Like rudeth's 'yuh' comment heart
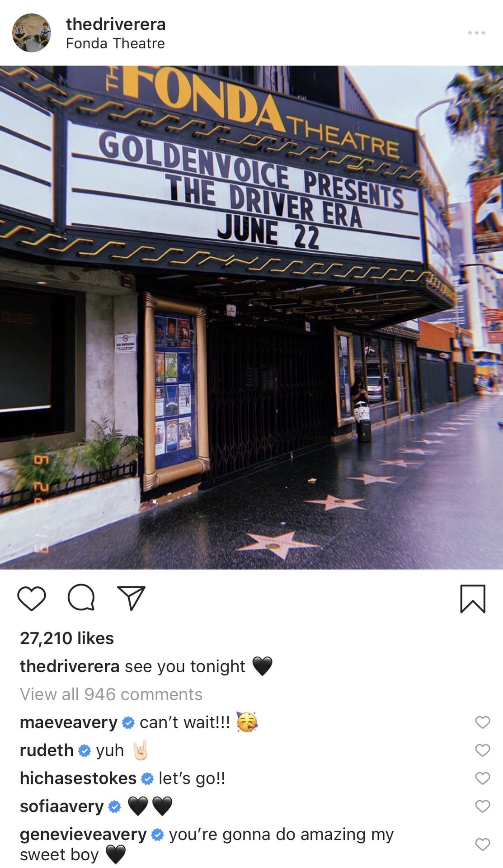The height and width of the screenshot is (868, 503). pos(483,750)
